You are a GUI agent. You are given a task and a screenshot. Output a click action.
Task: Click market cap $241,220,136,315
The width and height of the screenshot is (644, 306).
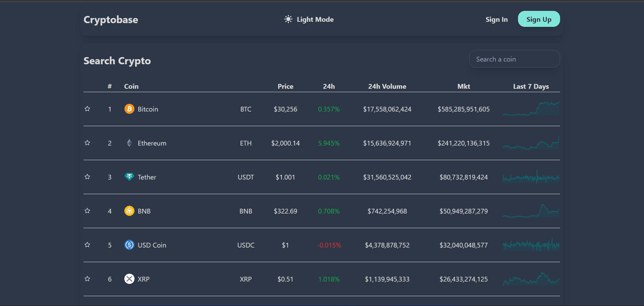[x=464, y=143]
